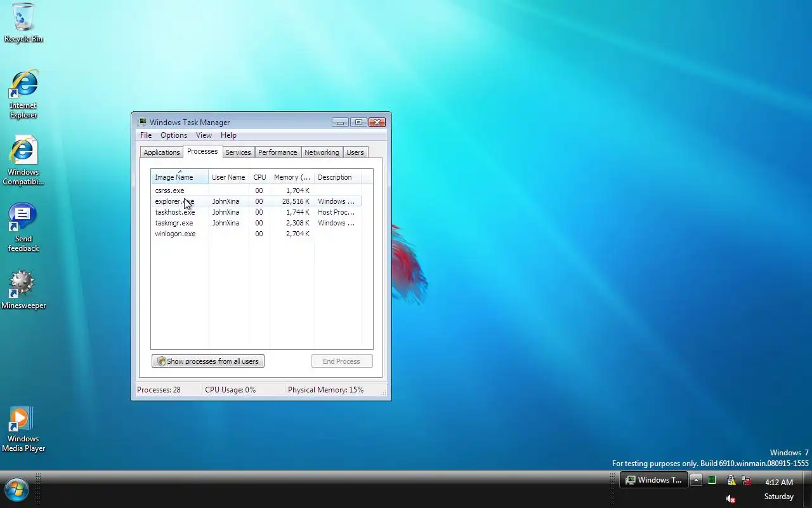Click the Show Desktop strip at taskbar end
The image size is (812, 508).
click(808, 489)
